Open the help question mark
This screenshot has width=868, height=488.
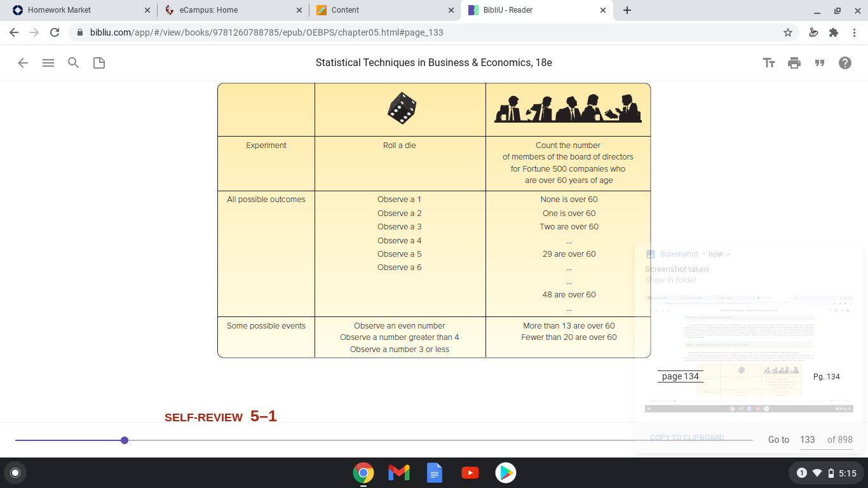pyautogui.click(x=845, y=63)
